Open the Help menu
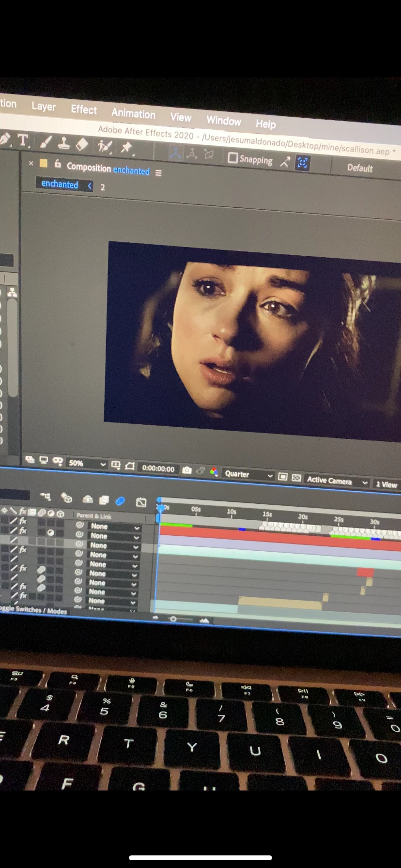Screen dimensions: 401x868 (x=265, y=124)
